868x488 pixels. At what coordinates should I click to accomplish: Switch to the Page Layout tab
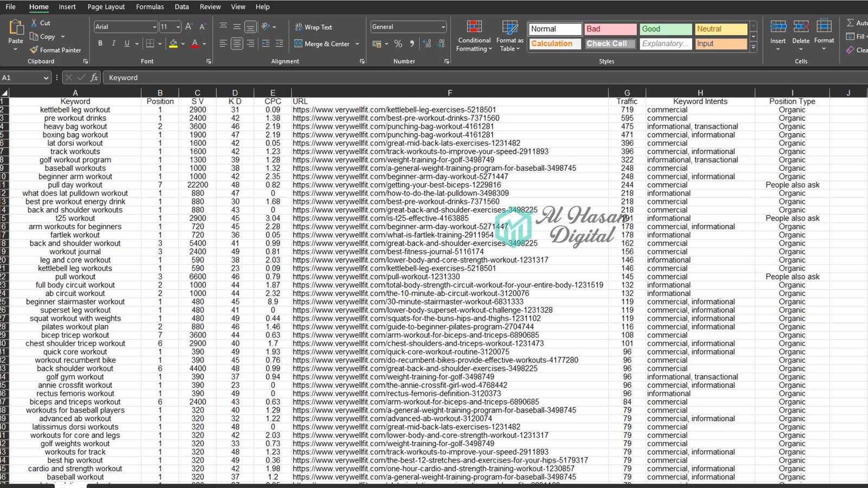pos(106,7)
